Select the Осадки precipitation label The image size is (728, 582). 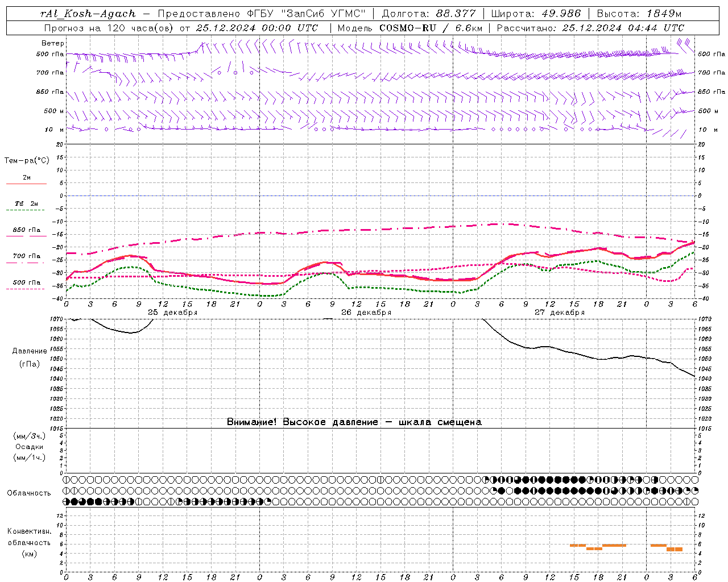click(30, 447)
